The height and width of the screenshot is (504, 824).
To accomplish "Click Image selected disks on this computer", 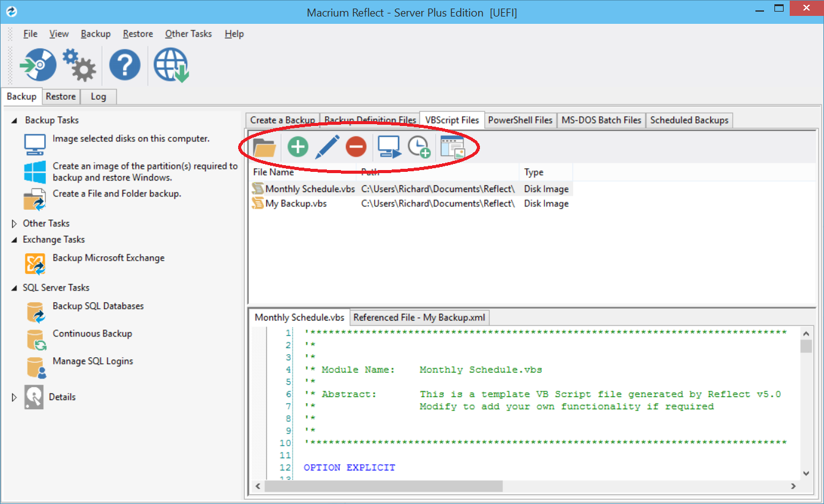I will click(x=130, y=139).
